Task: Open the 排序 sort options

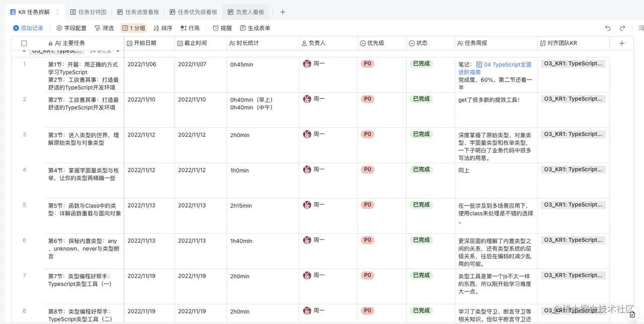Action: coord(163,28)
